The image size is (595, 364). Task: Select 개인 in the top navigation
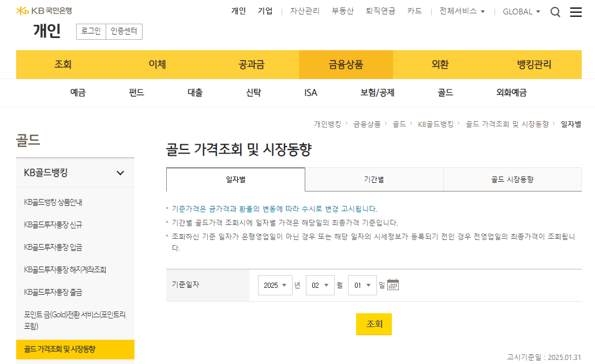click(239, 12)
